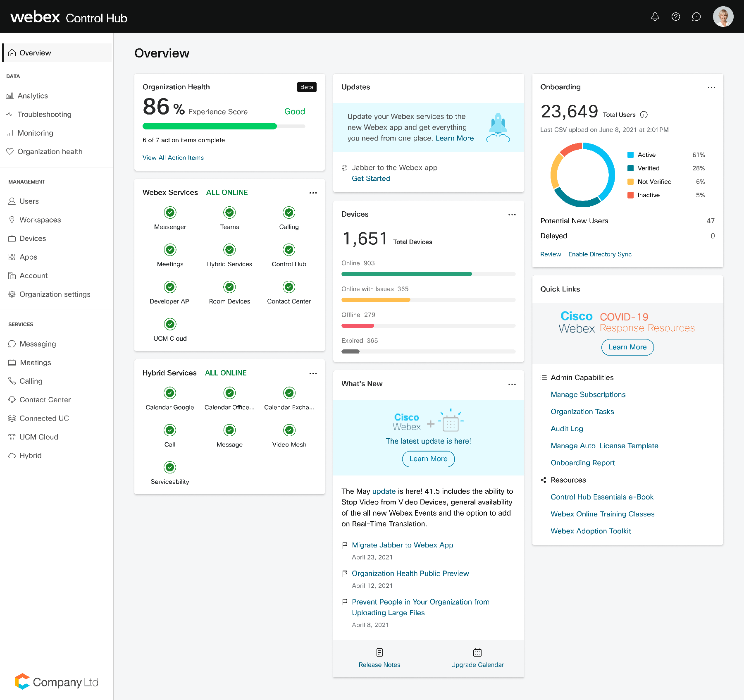
Task: Open the Analytics section in the sidebar
Action: click(32, 96)
